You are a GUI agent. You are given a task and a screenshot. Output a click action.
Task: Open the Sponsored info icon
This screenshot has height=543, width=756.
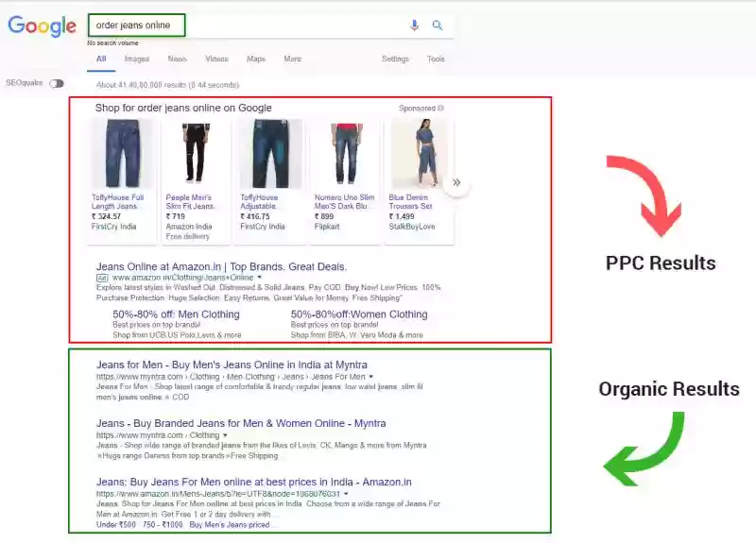(x=440, y=109)
